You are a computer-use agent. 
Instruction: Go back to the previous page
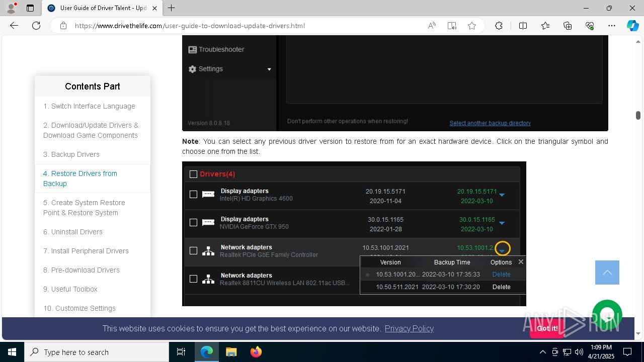pyautogui.click(x=14, y=26)
